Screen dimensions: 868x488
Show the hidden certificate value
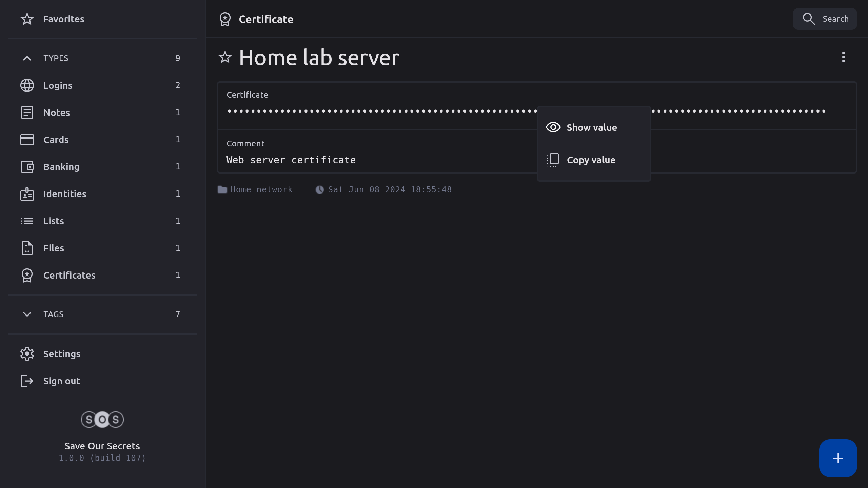pyautogui.click(x=591, y=127)
